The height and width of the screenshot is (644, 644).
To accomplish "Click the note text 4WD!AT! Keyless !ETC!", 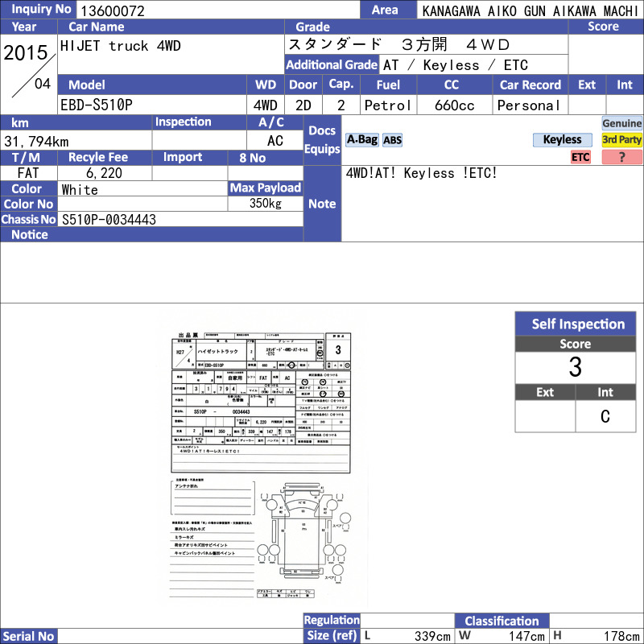I will (x=421, y=173).
